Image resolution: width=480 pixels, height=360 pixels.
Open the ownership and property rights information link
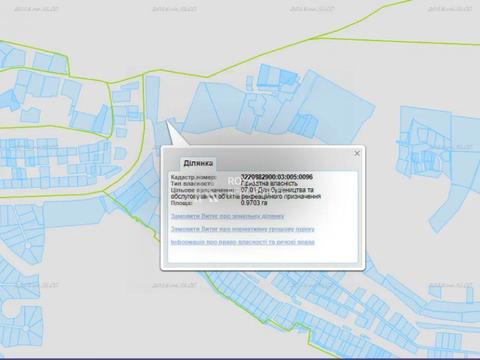(243, 242)
